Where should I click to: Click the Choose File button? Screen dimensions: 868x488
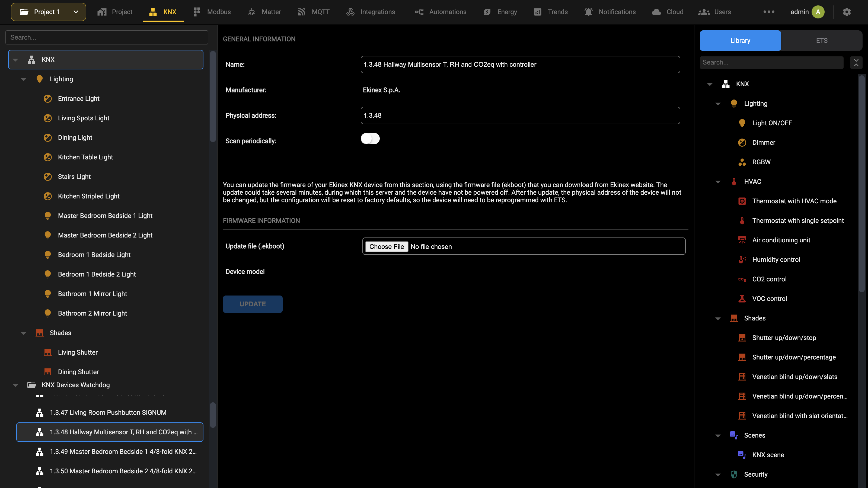point(387,246)
